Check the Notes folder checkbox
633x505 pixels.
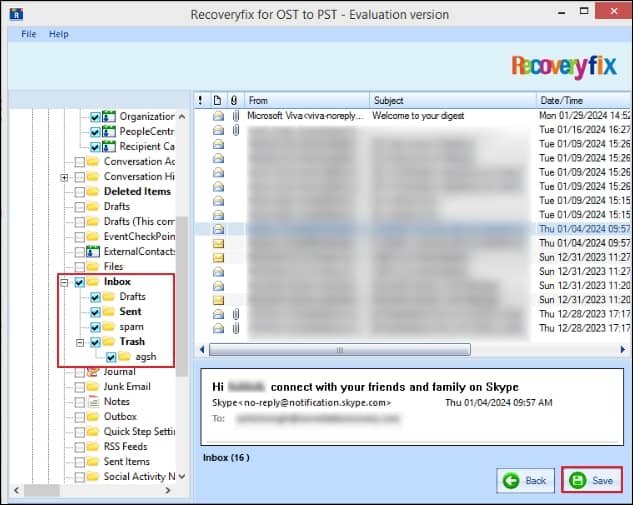[x=80, y=402]
